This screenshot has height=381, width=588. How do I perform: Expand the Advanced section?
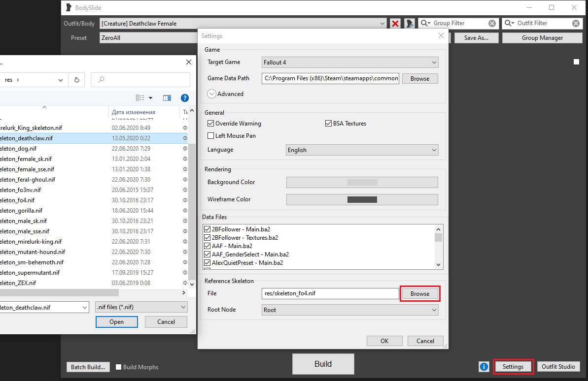211,94
